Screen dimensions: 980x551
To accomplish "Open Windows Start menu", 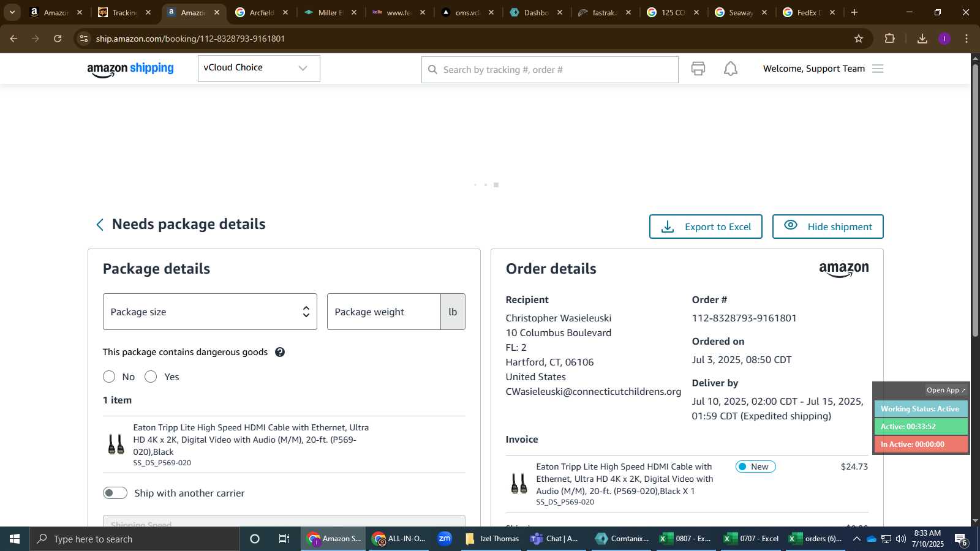I will click(15, 539).
